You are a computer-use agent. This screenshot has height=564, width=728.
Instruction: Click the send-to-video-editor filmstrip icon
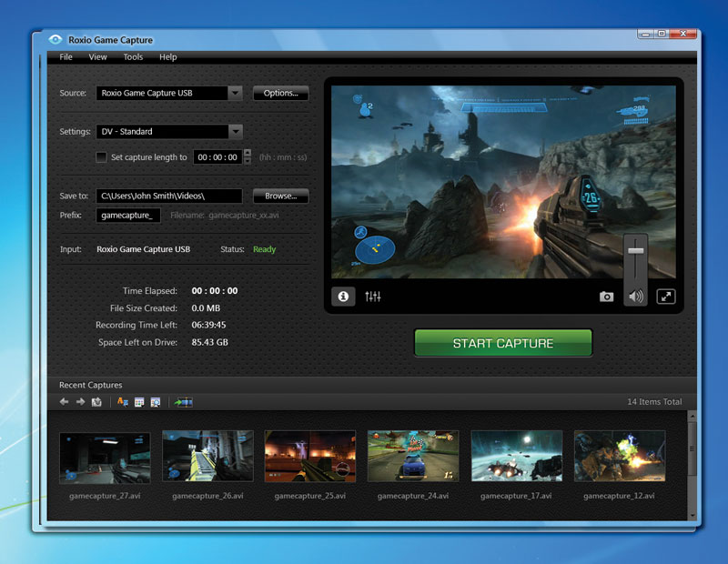point(184,402)
